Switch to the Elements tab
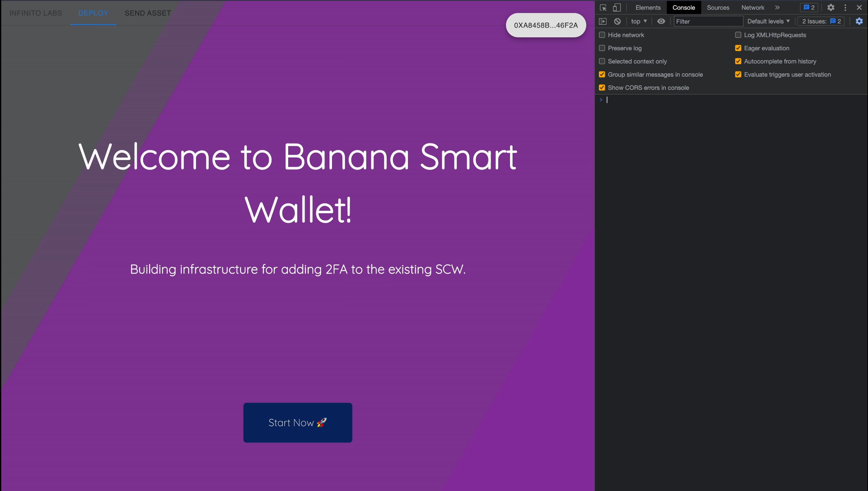The width and height of the screenshot is (868, 491). (x=648, y=8)
